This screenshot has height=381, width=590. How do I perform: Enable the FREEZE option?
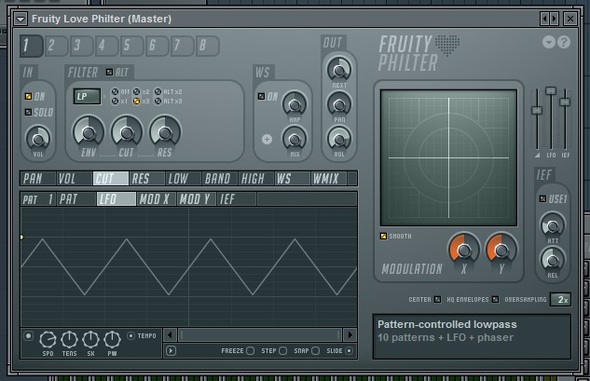click(x=250, y=351)
